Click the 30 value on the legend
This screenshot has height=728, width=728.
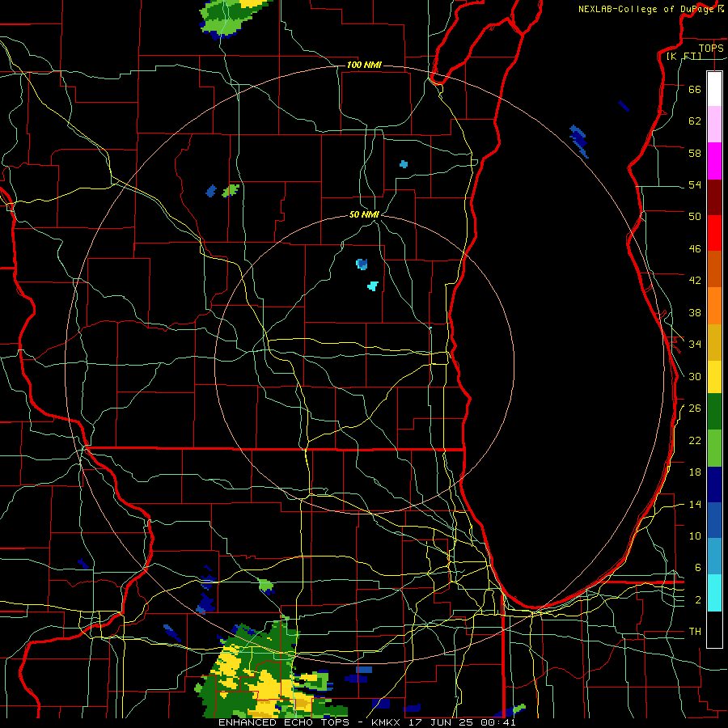tap(695, 376)
